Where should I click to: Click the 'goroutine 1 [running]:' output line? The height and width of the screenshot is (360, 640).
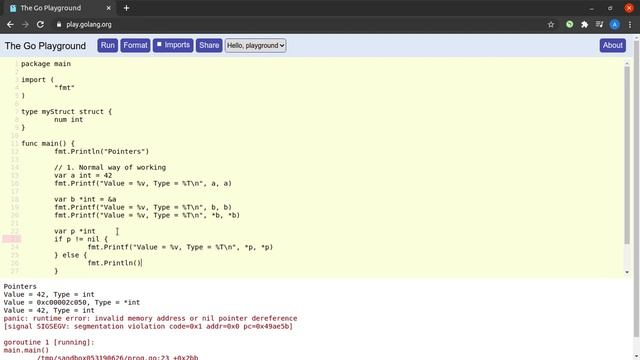click(x=49, y=342)
